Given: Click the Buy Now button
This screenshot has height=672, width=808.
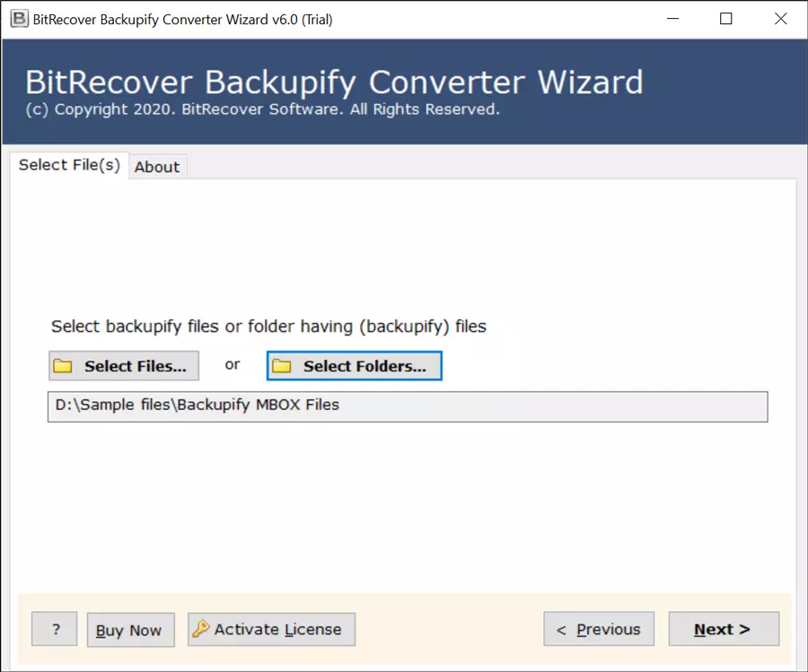Looking at the screenshot, I should pyautogui.click(x=130, y=630).
